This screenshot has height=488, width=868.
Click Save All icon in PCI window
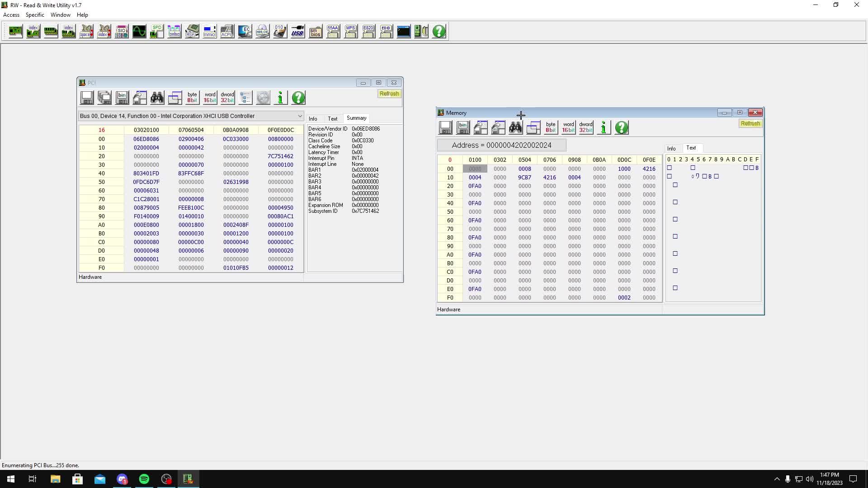(x=104, y=98)
